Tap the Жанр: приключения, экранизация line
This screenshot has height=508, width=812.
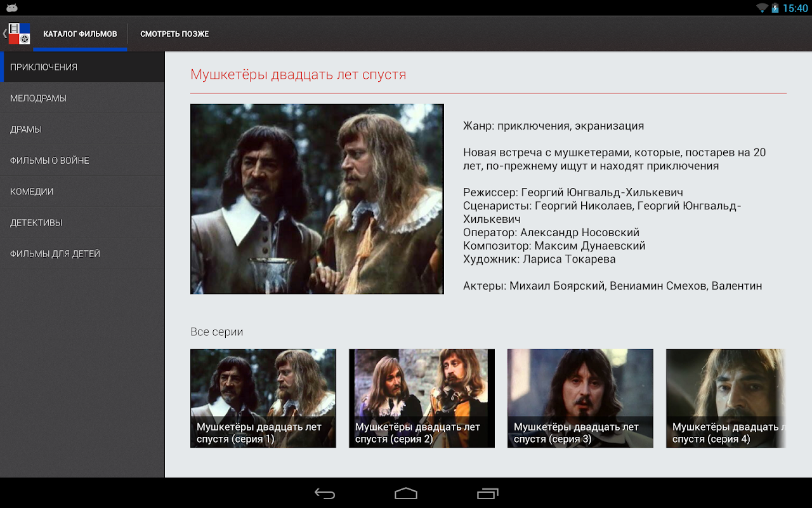click(x=554, y=126)
